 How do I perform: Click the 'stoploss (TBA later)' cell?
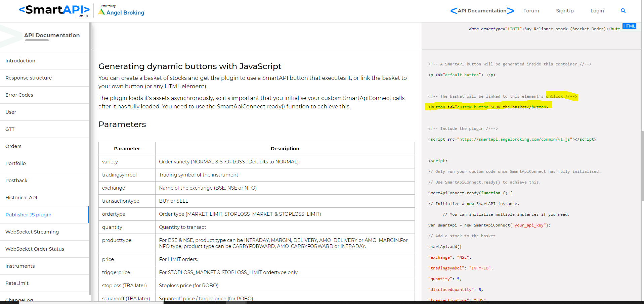point(127,286)
